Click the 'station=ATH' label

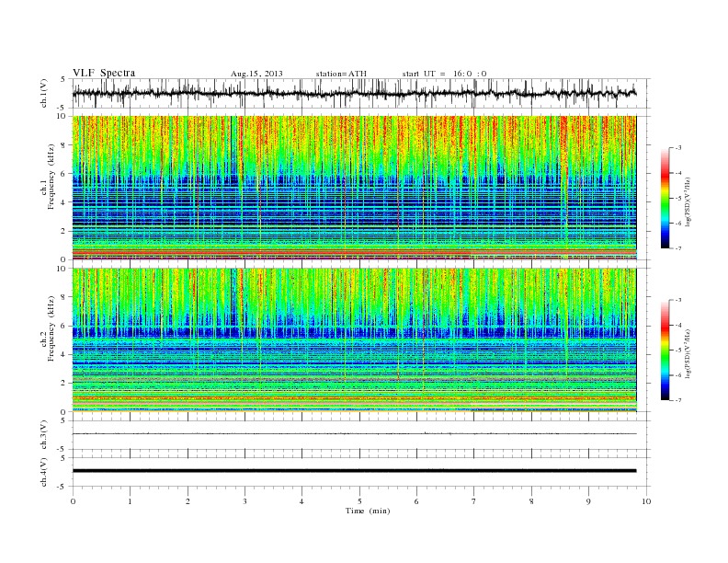(341, 74)
